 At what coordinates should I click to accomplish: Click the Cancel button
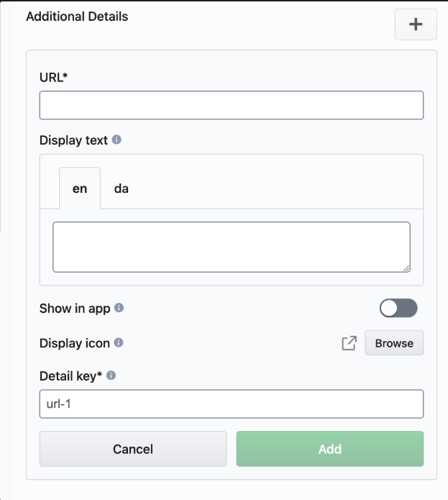[x=133, y=449]
